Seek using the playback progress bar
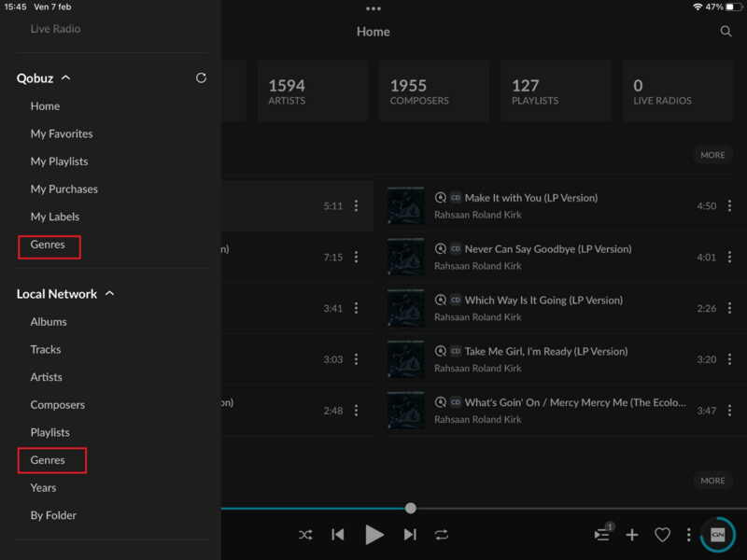This screenshot has height=560, width=747. click(411, 508)
